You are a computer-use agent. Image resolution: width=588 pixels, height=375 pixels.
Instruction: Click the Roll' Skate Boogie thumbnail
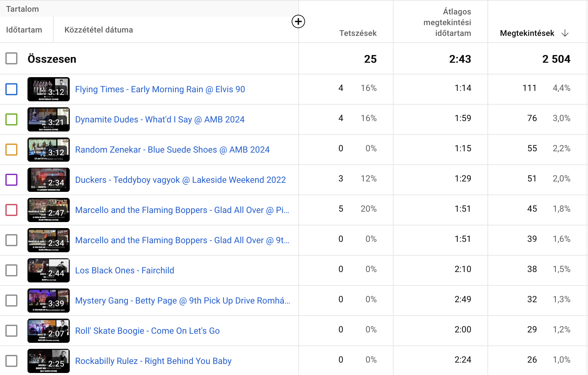click(x=49, y=331)
